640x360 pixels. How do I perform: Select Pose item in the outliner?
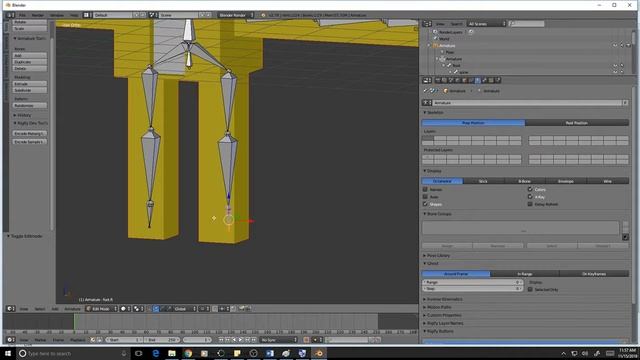click(x=449, y=52)
